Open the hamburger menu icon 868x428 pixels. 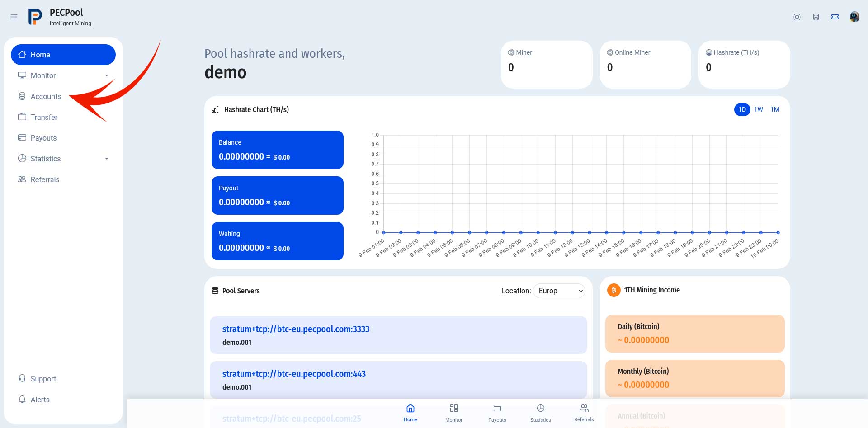14,17
